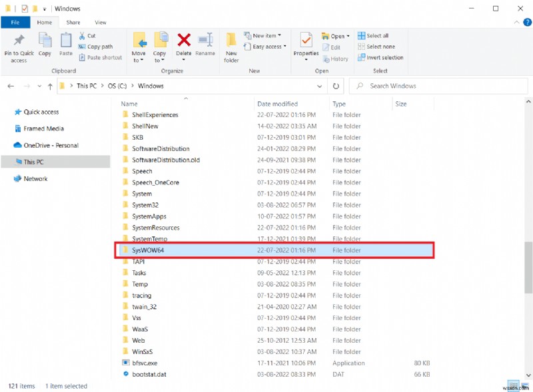
Task: Create a New folder from the ribbon
Action: pos(231,47)
